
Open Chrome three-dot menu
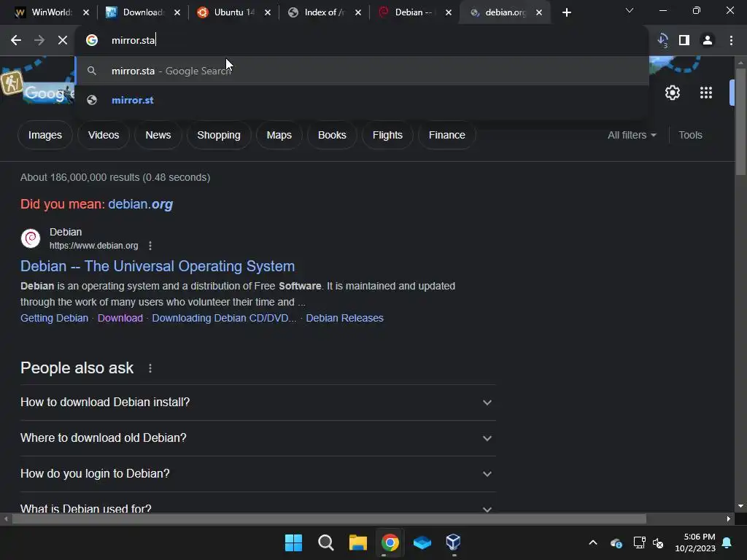731,41
